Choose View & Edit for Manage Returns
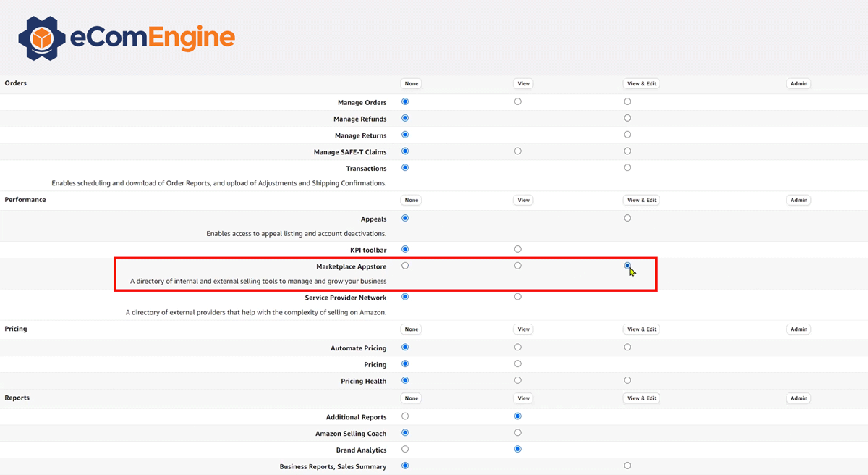868x475 pixels. pos(627,135)
